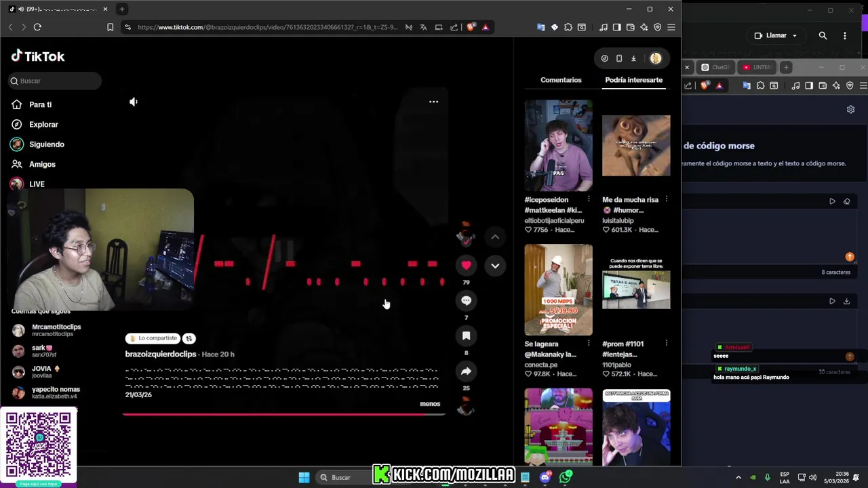Share video with arrow icon

click(x=466, y=371)
